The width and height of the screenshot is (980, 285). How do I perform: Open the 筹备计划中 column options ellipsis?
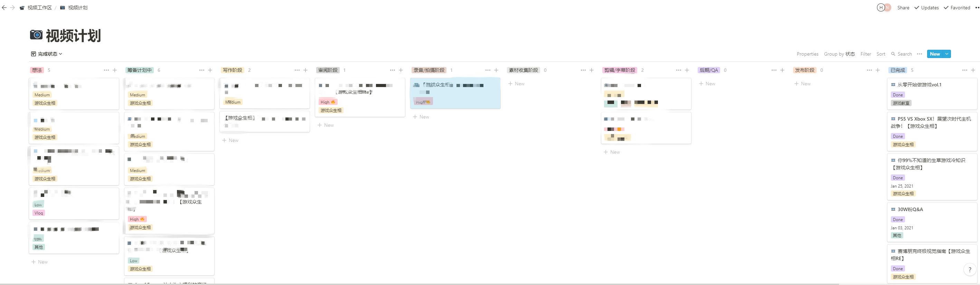pos(201,70)
